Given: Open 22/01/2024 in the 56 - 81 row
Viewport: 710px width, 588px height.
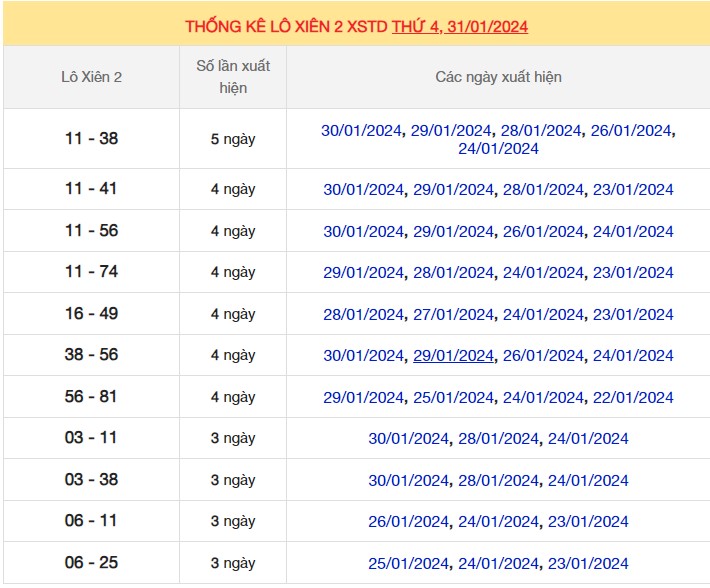Looking at the screenshot, I should (x=633, y=397).
